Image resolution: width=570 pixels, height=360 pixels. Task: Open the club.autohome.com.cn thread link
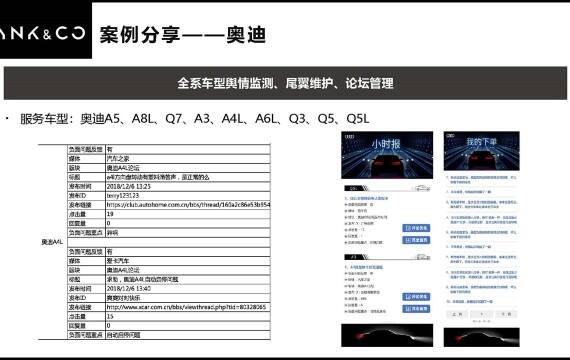pos(188,205)
